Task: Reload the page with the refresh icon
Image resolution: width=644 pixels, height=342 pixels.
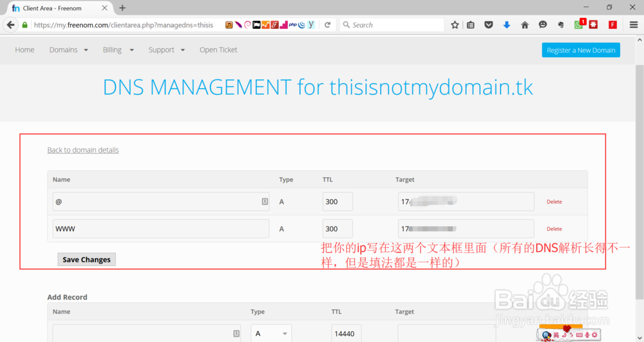Action: pos(327,24)
